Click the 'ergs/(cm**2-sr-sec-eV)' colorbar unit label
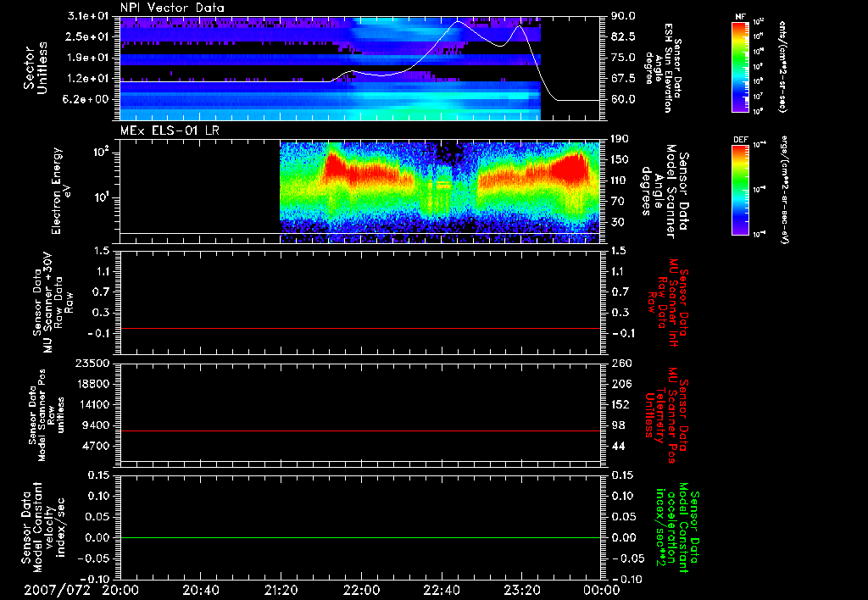Screen dimensions: 868x600 pos(784,190)
